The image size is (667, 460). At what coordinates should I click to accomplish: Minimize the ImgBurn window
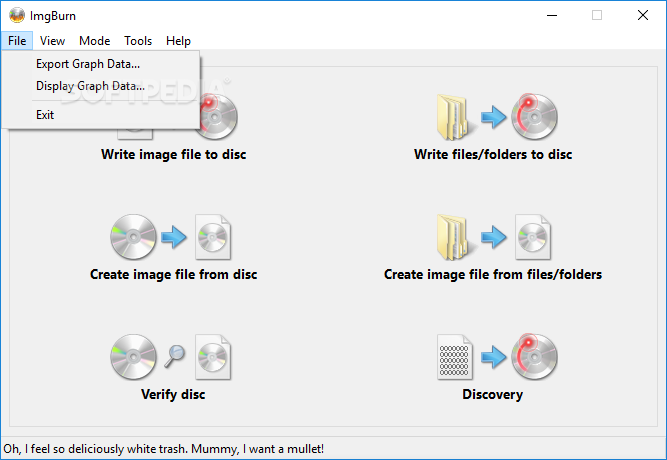tap(552, 15)
